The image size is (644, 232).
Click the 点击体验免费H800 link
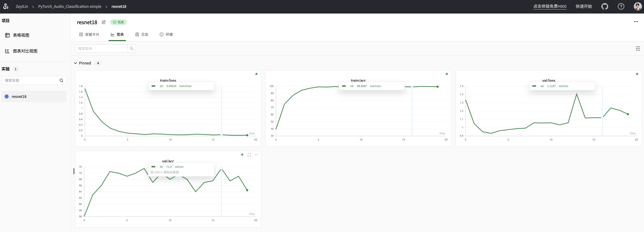pos(550,7)
